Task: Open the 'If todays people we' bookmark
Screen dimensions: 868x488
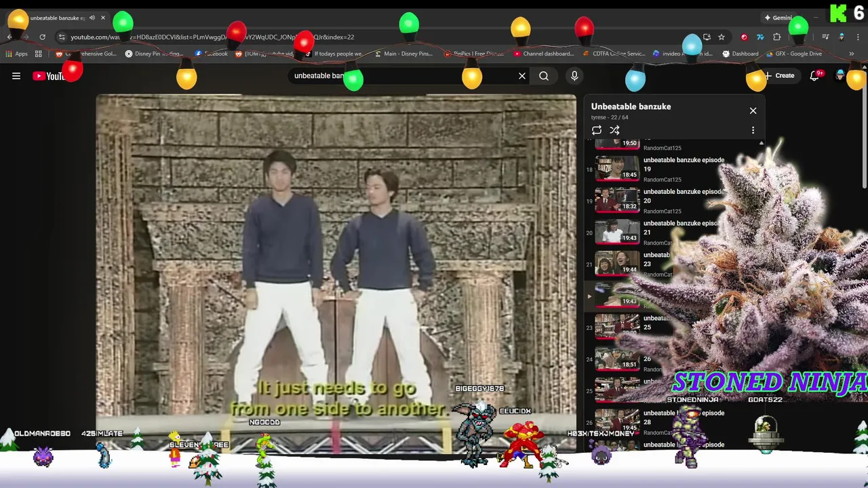Action: [x=333, y=54]
